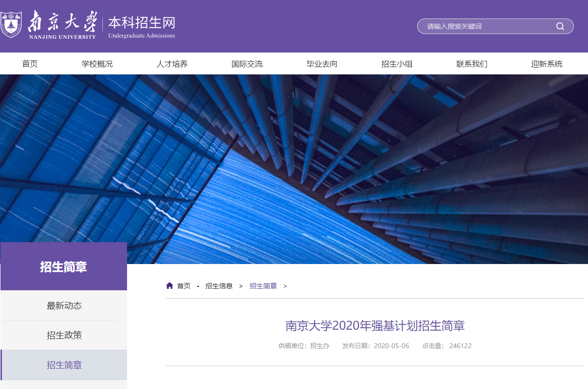Screen dimensions: 588x389
Task: Click 最新动态 in the left sidebar
Action: tap(64, 306)
